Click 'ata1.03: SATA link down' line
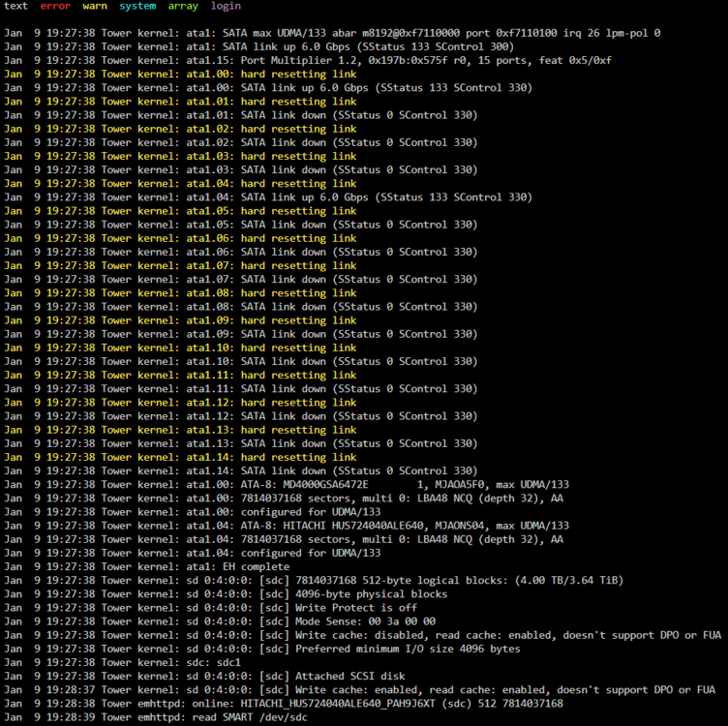The width and height of the screenshot is (728, 726). pyautogui.click(x=240, y=170)
